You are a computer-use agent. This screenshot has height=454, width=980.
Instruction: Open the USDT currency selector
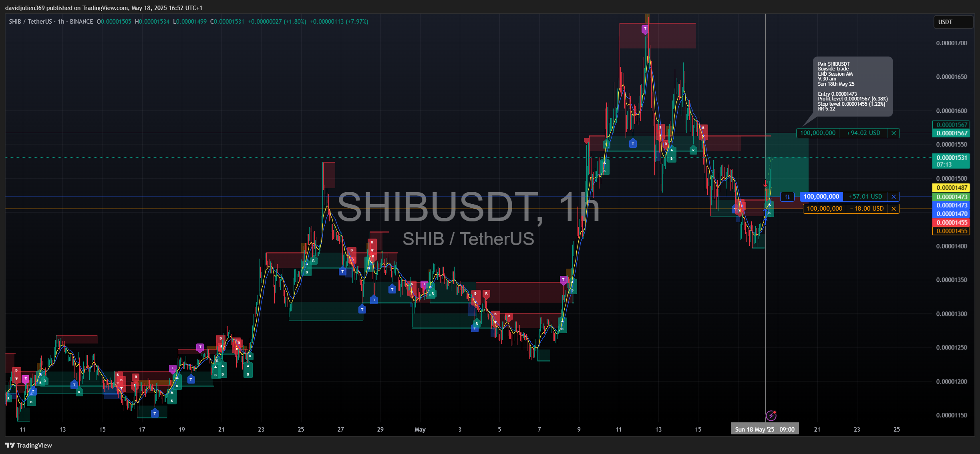pyautogui.click(x=953, y=22)
